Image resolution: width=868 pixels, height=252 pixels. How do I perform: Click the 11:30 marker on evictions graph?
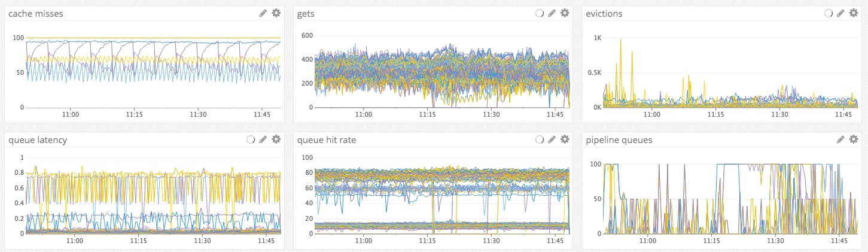coord(779,114)
